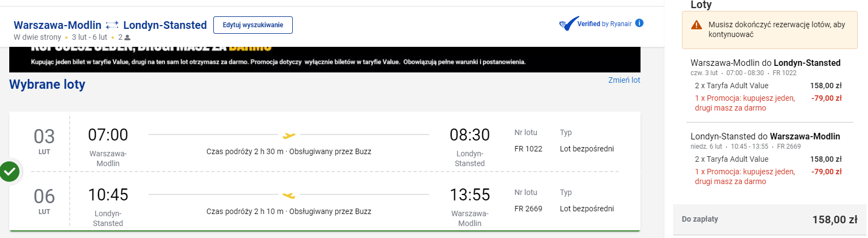The width and height of the screenshot is (868, 238).
Task: Click the Musisz dokończyć rezerwację warning message
Action: [x=777, y=29]
